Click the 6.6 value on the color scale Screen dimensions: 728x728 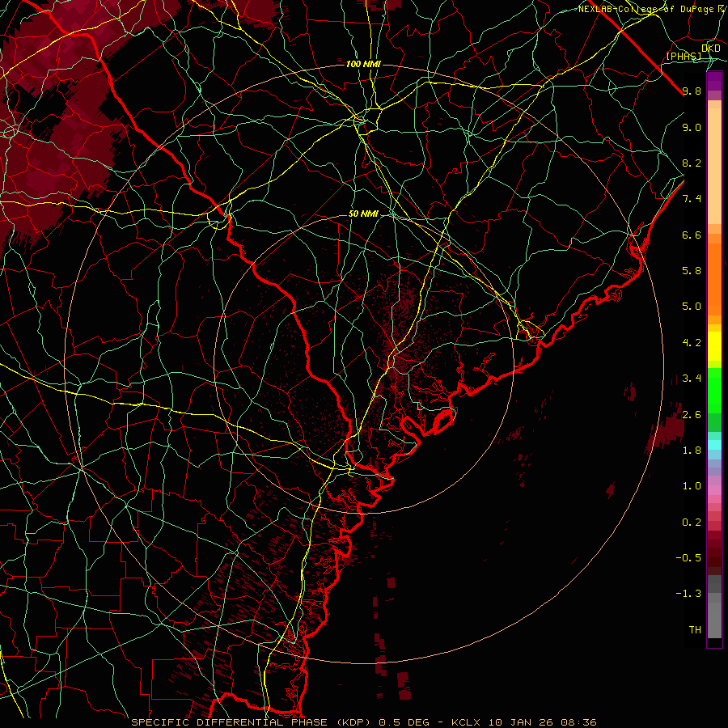click(692, 235)
